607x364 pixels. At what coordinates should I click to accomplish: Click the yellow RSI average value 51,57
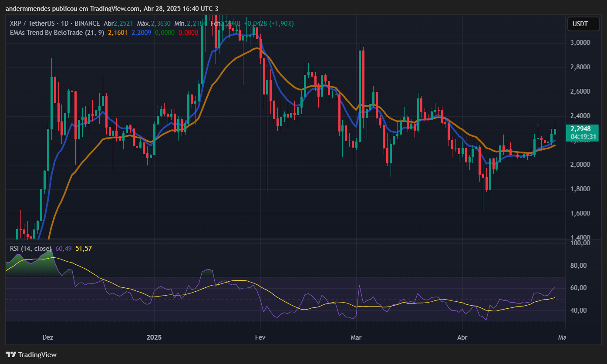pyautogui.click(x=83, y=248)
